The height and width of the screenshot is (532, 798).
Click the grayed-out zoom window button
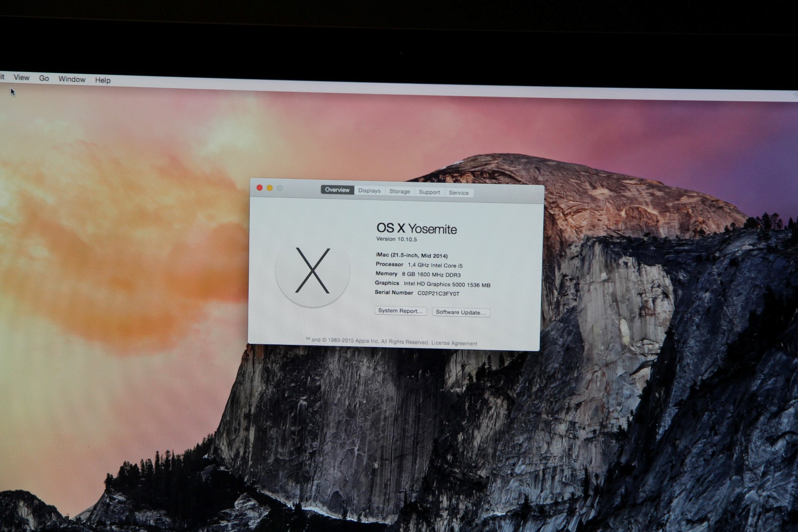coord(279,188)
